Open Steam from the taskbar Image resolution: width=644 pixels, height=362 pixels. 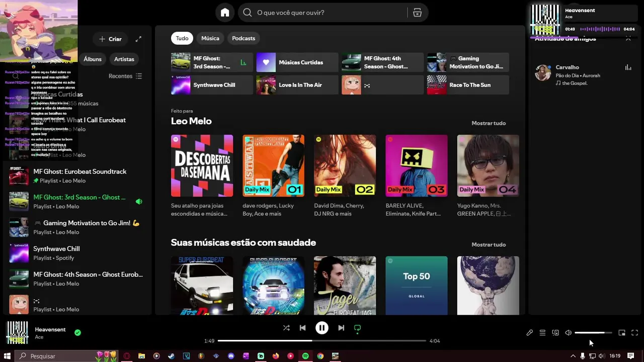(x=172, y=356)
